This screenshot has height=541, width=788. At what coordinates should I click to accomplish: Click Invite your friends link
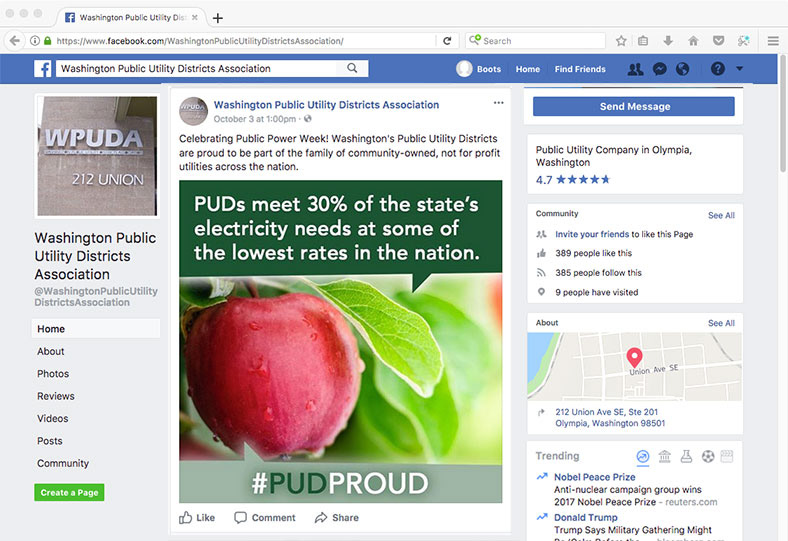pos(592,234)
